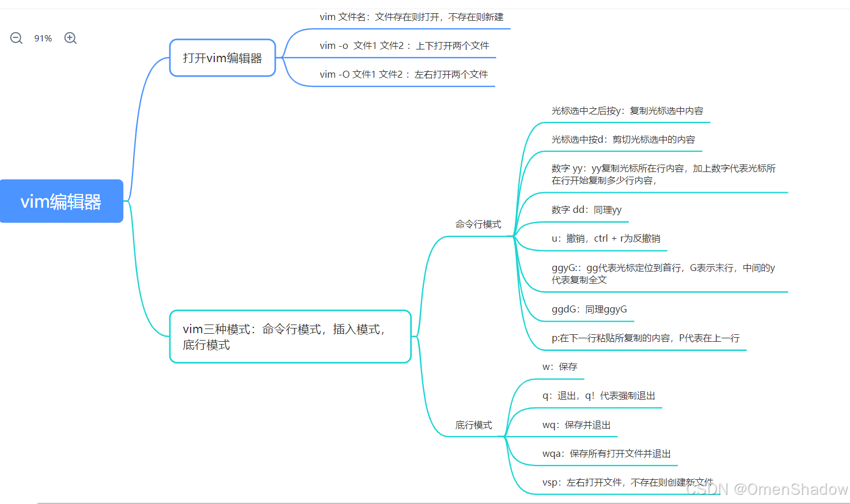Click the 'ggyG::' description node
850x504 pixels.
point(663,274)
